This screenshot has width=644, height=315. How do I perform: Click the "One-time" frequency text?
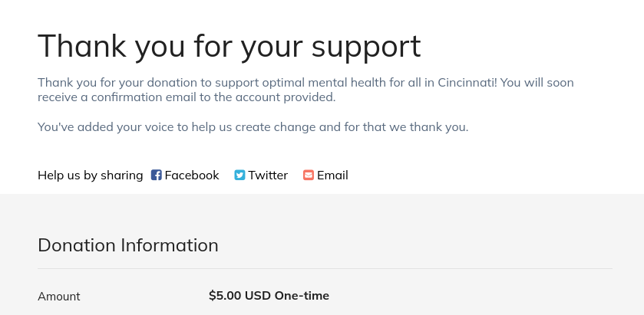tap(302, 295)
